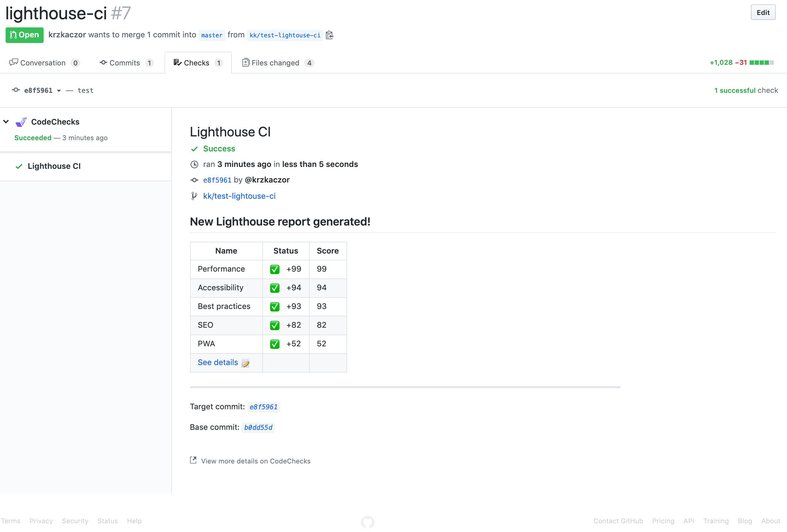Click the PWA status green checkbox
Image resolution: width=787 pixels, height=532 pixels.
(x=274, y=344)
